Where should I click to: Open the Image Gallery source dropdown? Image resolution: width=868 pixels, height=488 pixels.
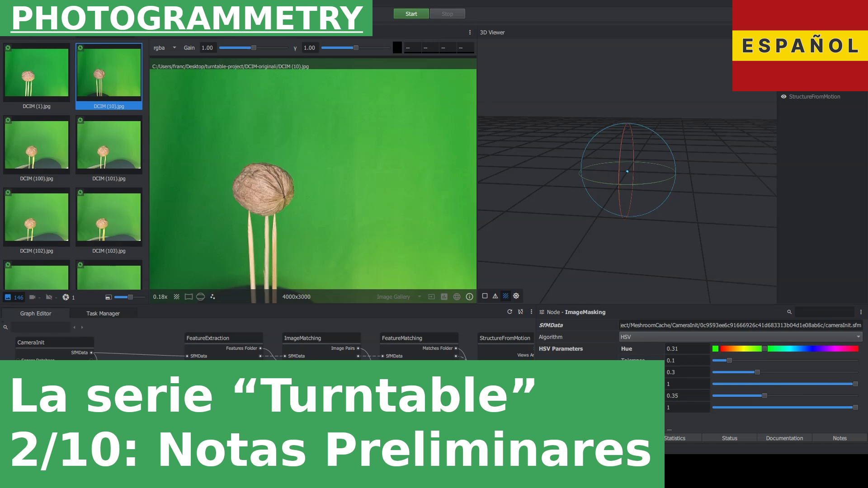[399, 297]
